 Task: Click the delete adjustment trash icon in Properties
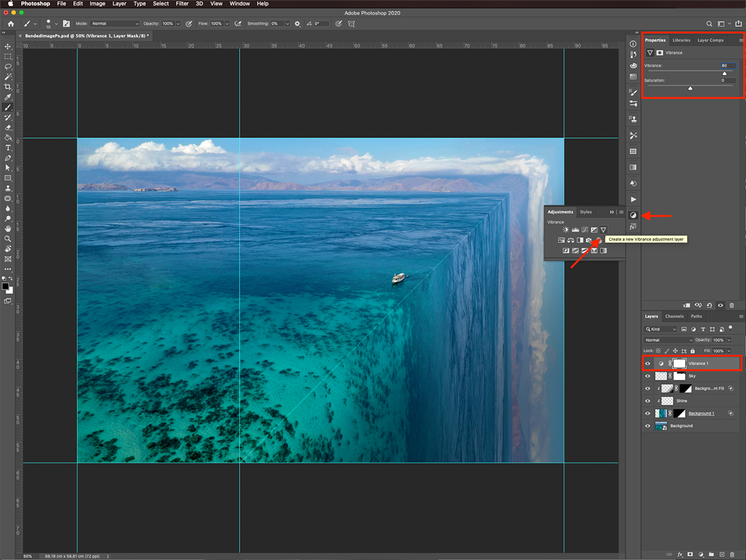pos(731,305)
